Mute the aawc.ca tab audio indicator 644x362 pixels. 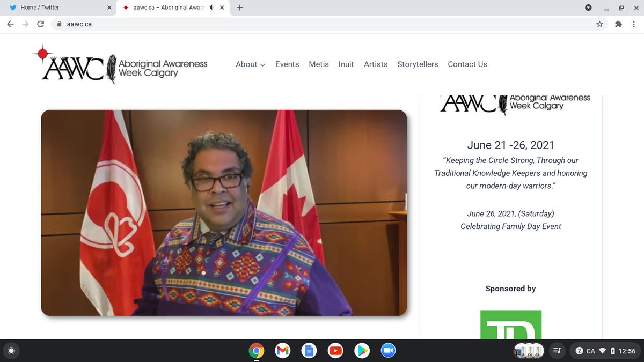(211, 8)
